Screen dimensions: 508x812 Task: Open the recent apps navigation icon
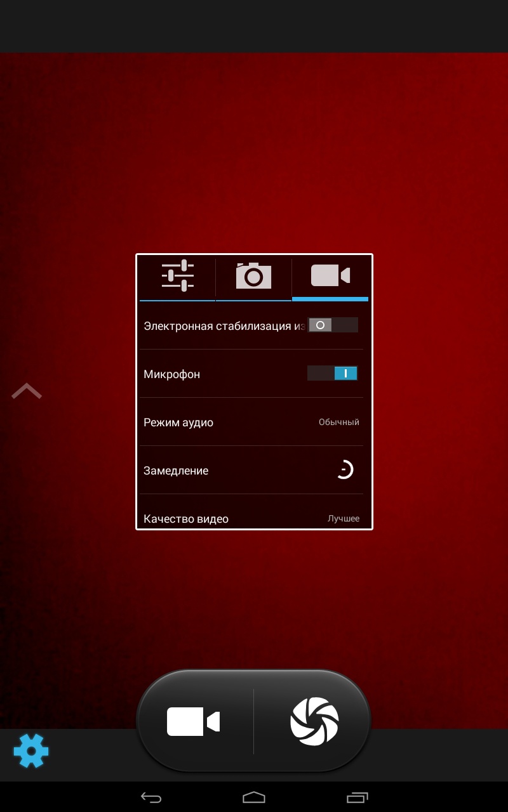point(357,797)
